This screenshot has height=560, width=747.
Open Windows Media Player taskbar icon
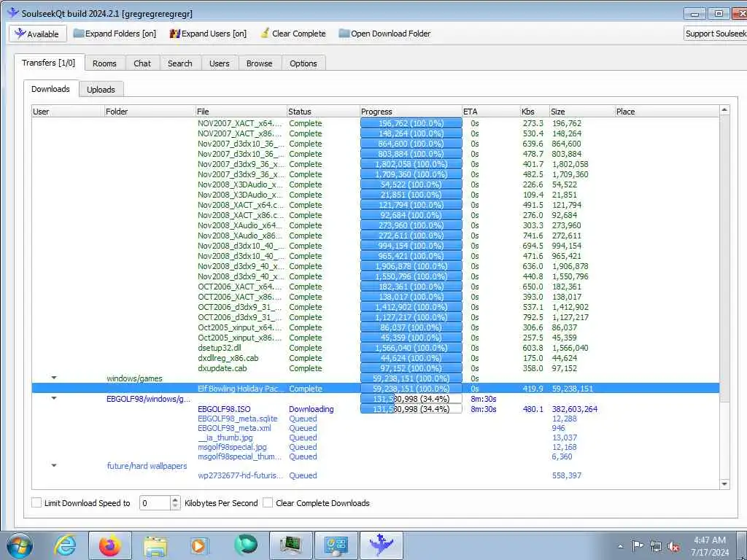coord(199,545)
